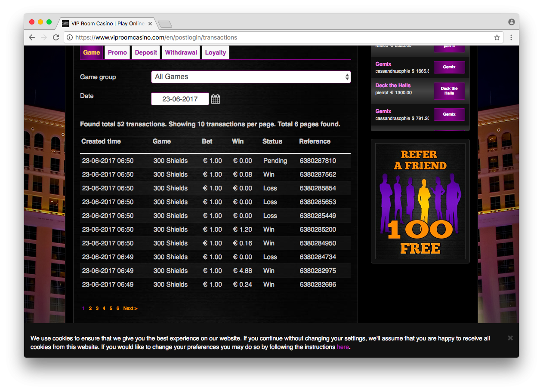Viewport: 543px width, 392px height.
Task: Select reference 6380284950
Action: pos(318,243)
